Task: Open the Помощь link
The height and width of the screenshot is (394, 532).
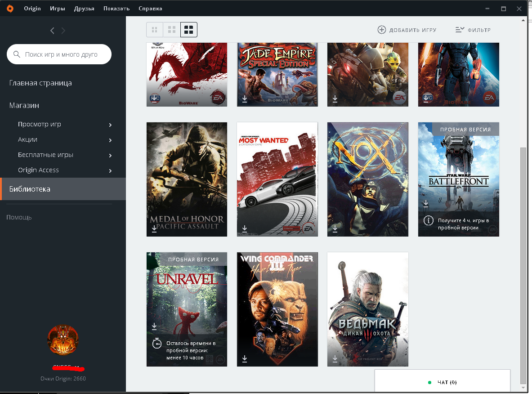Action: tap(19, 217)
